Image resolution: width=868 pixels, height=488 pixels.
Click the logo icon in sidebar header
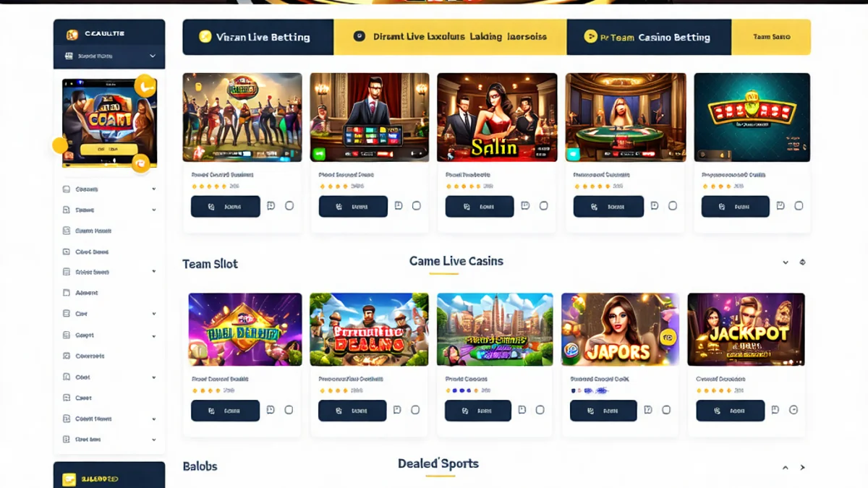coord(72,34)
